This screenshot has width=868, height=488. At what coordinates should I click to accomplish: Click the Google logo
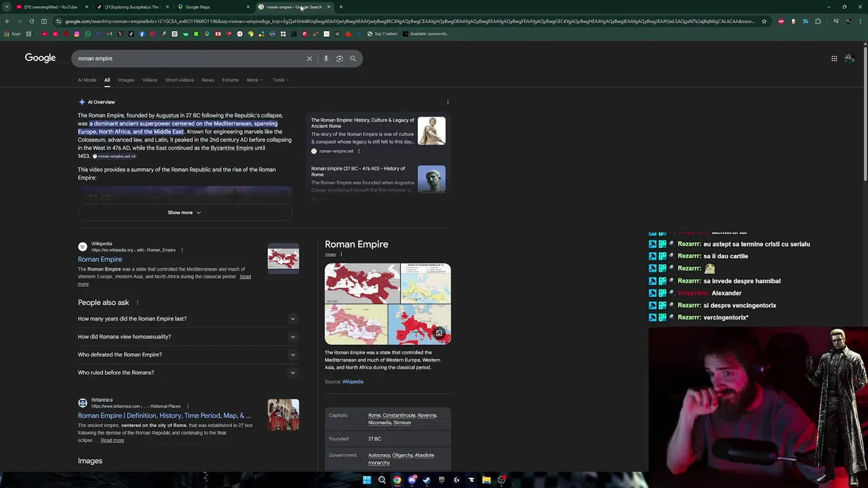click(x=40, y=58)
